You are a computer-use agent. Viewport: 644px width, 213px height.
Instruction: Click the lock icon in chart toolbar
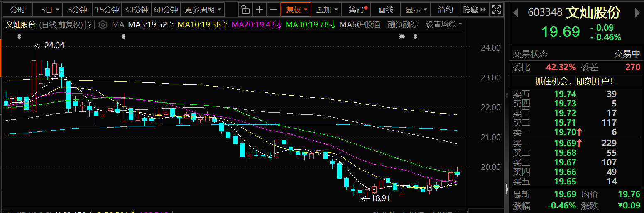[x=245, y=10]
